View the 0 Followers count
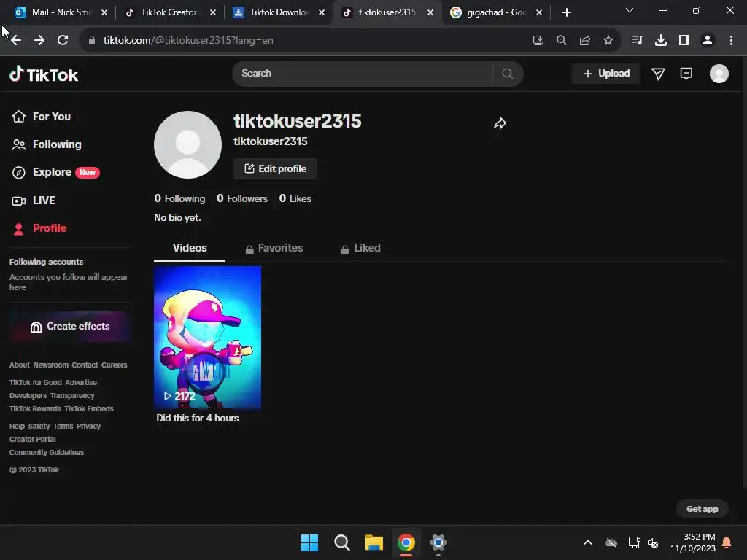Screen dimensions: 747x560 click(242, 198)
